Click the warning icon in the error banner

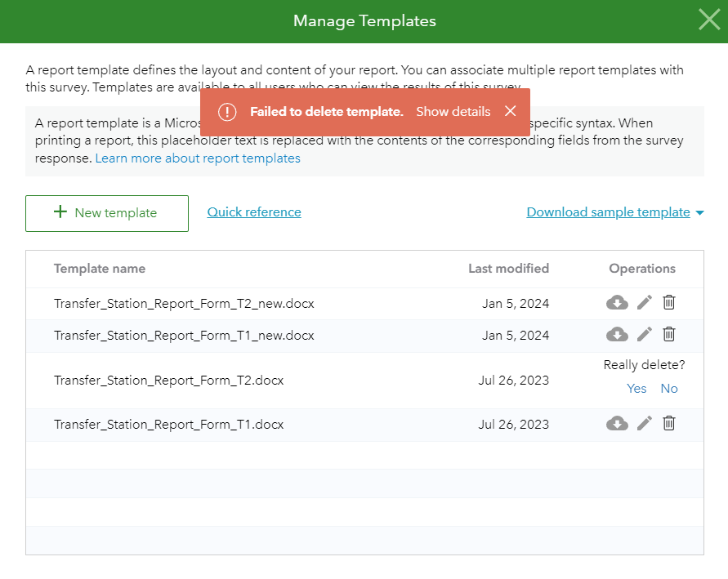[227, 113]
